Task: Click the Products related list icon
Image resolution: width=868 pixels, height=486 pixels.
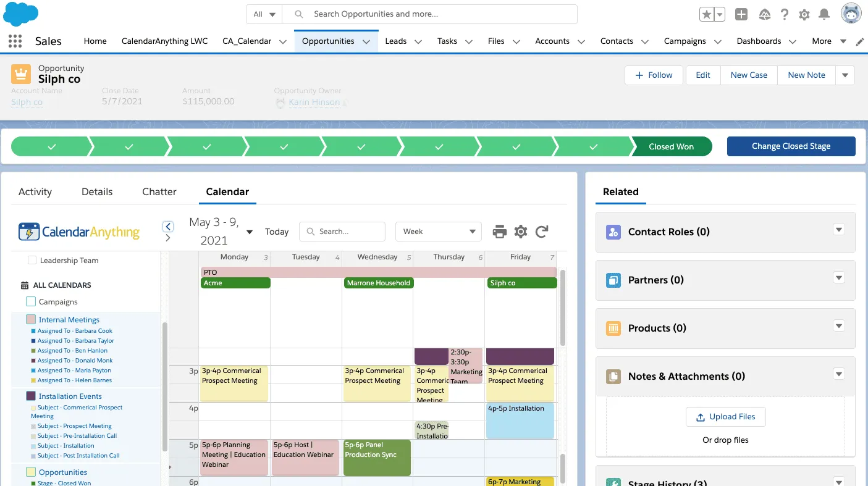Action: (x=613, y=329)
